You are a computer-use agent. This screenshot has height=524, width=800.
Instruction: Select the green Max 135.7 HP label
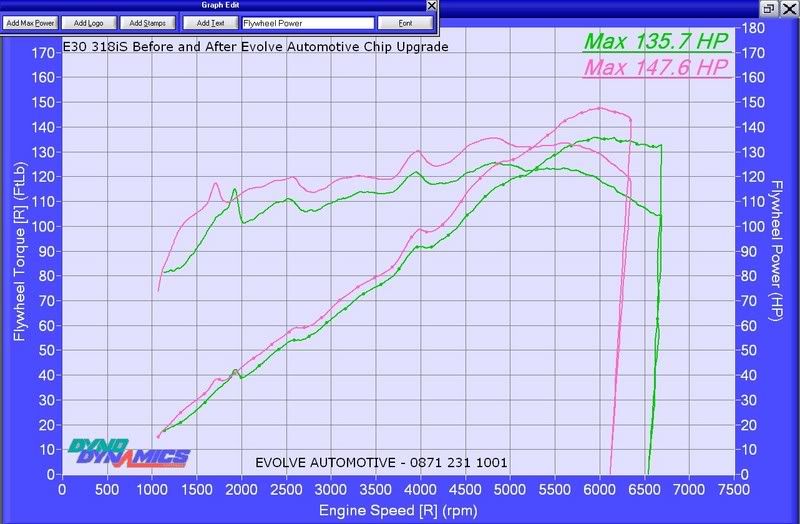click(656, 42)
